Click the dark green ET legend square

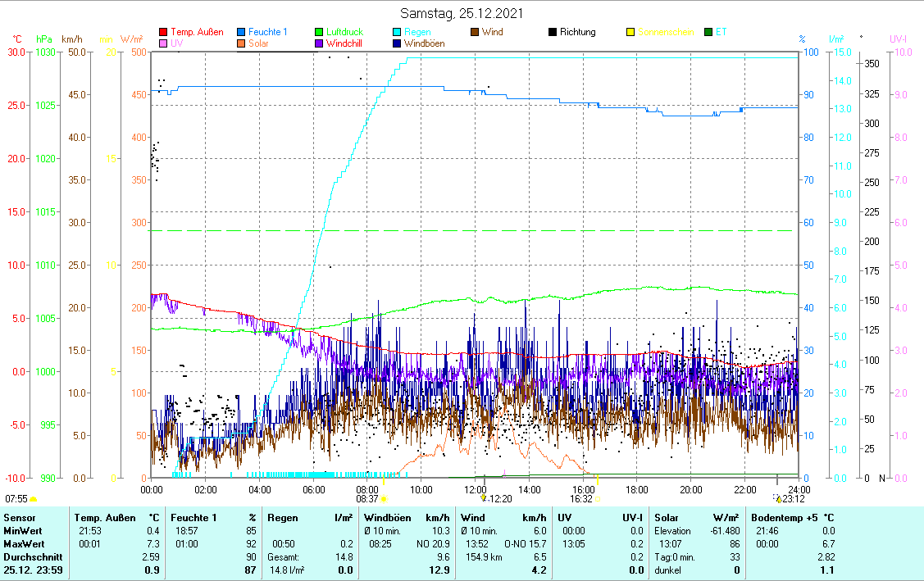tap(709, 33)
